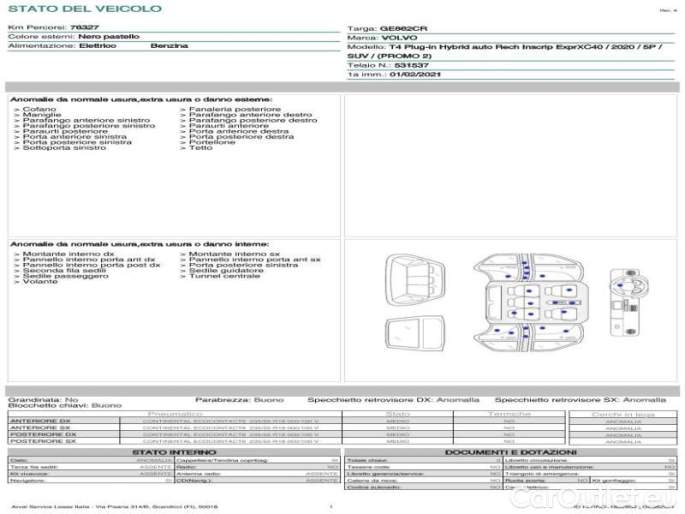Click the external anomalies heading (danno esterne)
685x514 pixels.
pyautogui.click(x=141, y=99)
